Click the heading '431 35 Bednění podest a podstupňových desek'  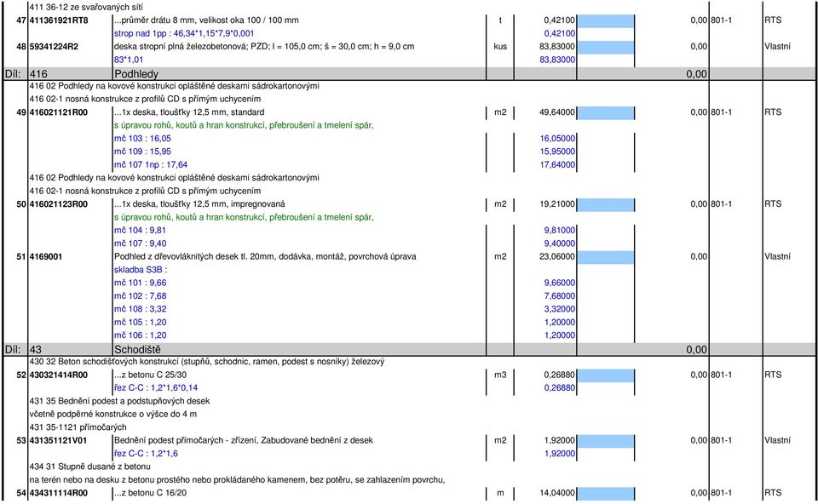(119, 401)
